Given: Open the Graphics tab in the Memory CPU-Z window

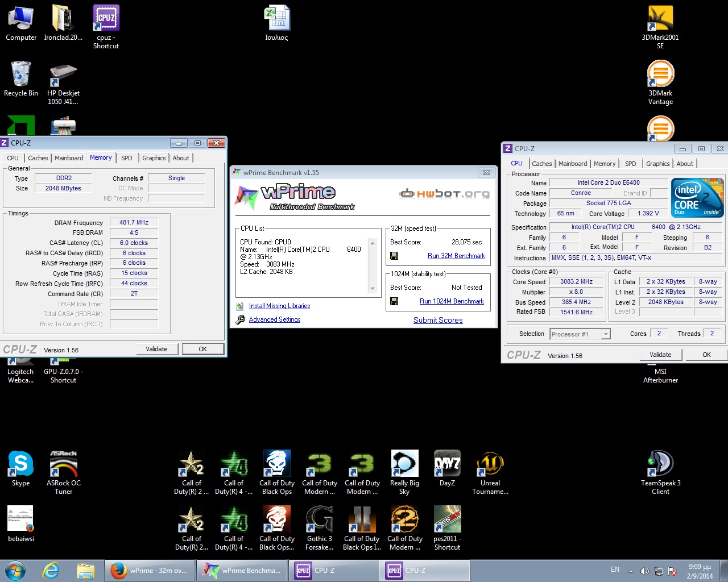Looking at the screenshot, I should (x=154, y=158).
